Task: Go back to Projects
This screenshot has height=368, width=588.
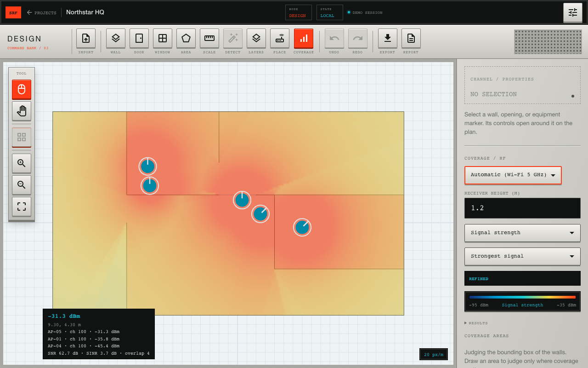Action: [x=42, y=12]
